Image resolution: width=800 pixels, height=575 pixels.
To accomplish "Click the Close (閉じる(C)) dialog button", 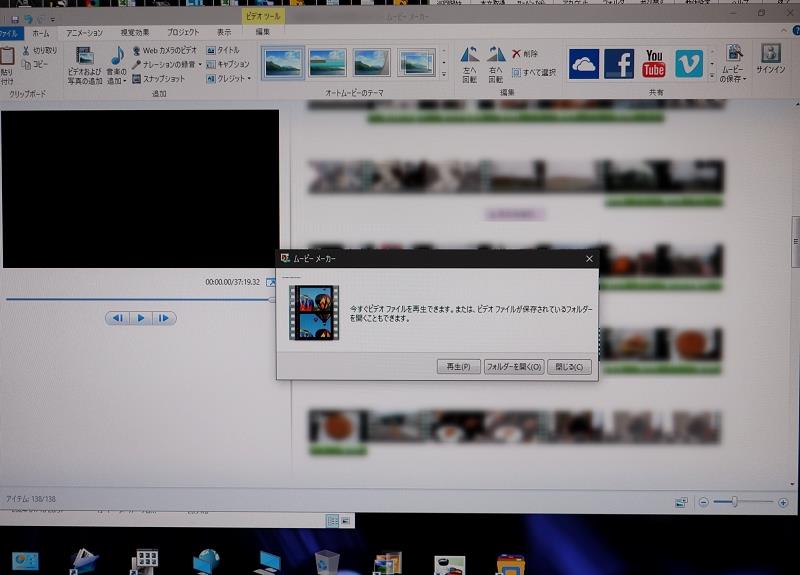I will click(569, 366).
